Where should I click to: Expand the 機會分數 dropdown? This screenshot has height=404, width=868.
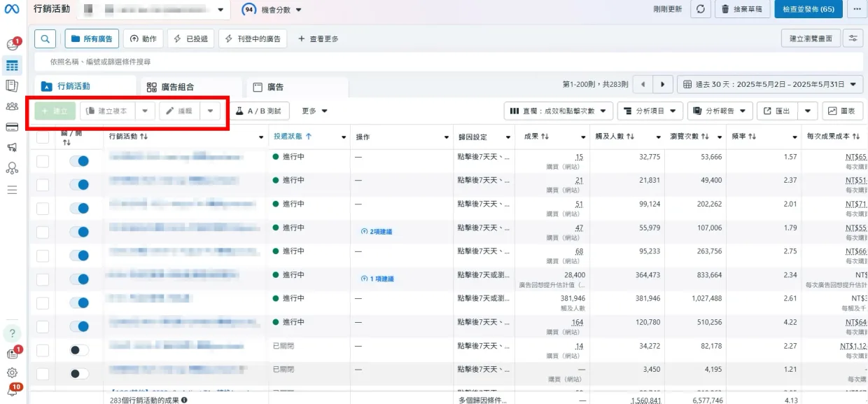click(x=272, y=10)
